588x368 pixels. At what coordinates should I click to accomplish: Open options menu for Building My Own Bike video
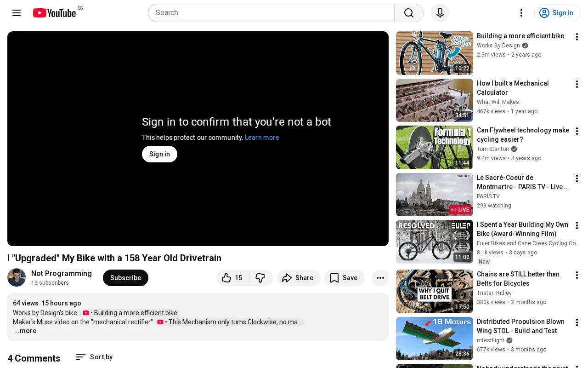click(577, 225)
